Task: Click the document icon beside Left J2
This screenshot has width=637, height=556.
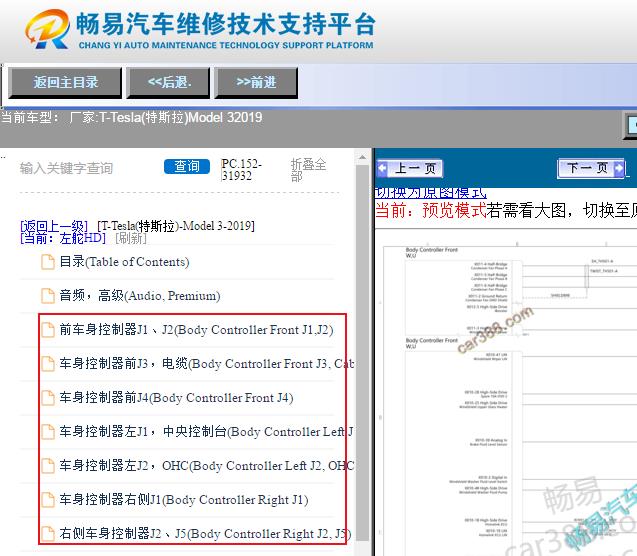Action: click(x=48, y=465)
